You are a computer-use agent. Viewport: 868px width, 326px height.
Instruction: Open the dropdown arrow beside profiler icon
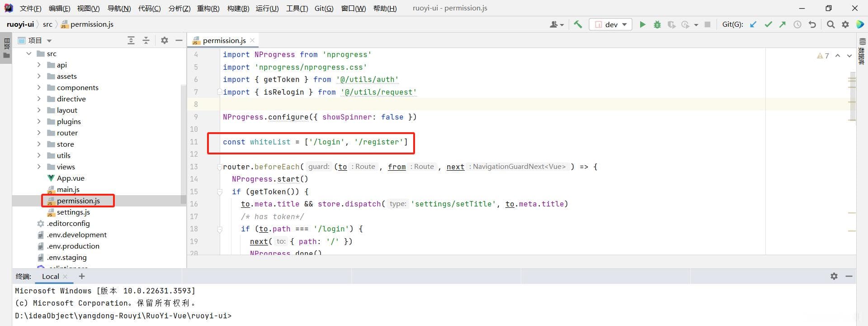[696, 25]
